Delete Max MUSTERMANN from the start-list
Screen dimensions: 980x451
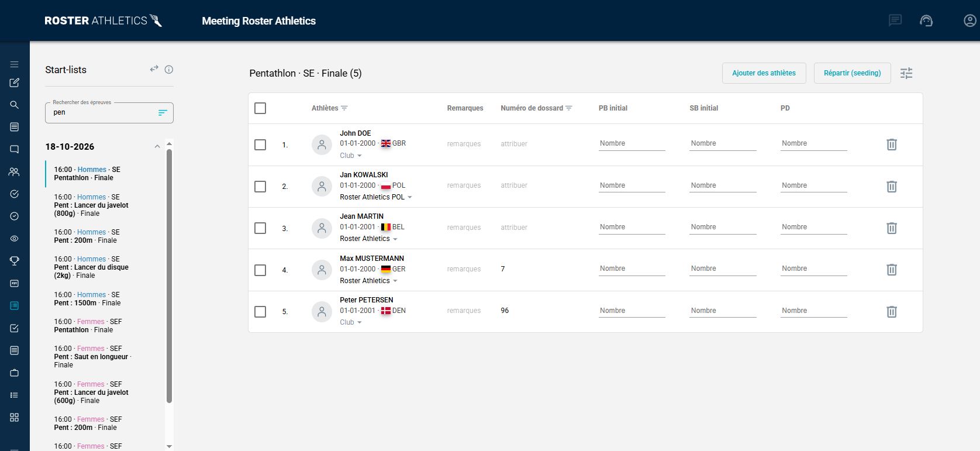[x=892, y=270]
